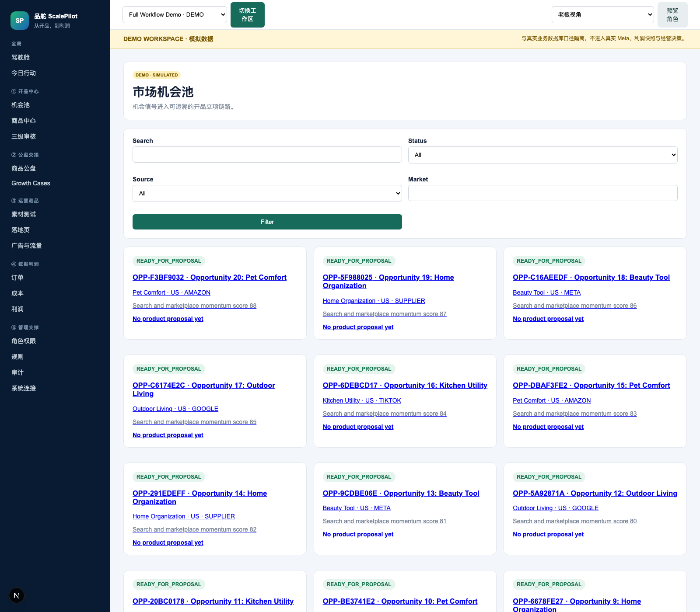Image resolution: width=700 pixels, height=612 pixels.
Task: Open 广告与流量 sidebar item
Action: (x=27, y=246)
